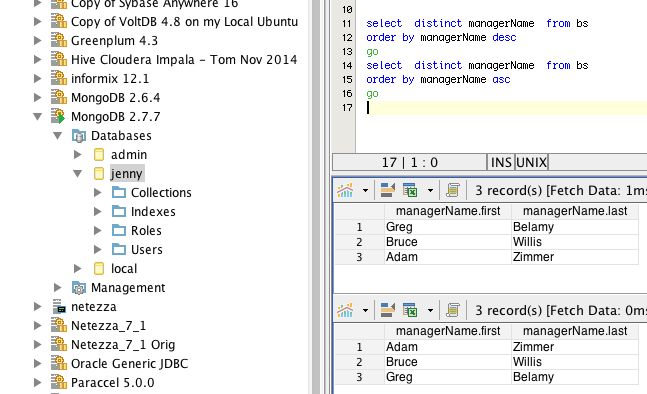The height and width of the screenshot is (394, 647).
Task: Click the jenny database cylinder icon
Action: 99,174
